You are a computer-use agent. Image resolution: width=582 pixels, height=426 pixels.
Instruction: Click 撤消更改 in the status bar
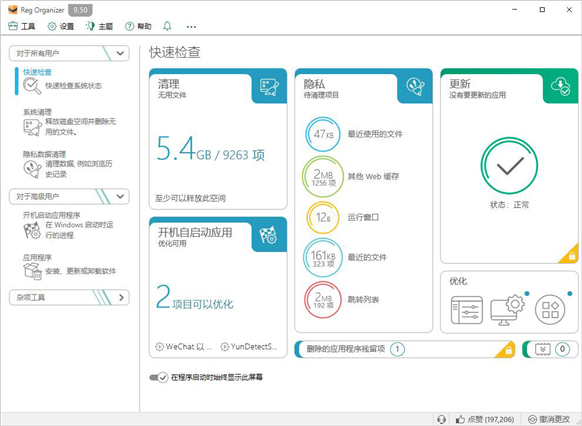pos(549,419)
